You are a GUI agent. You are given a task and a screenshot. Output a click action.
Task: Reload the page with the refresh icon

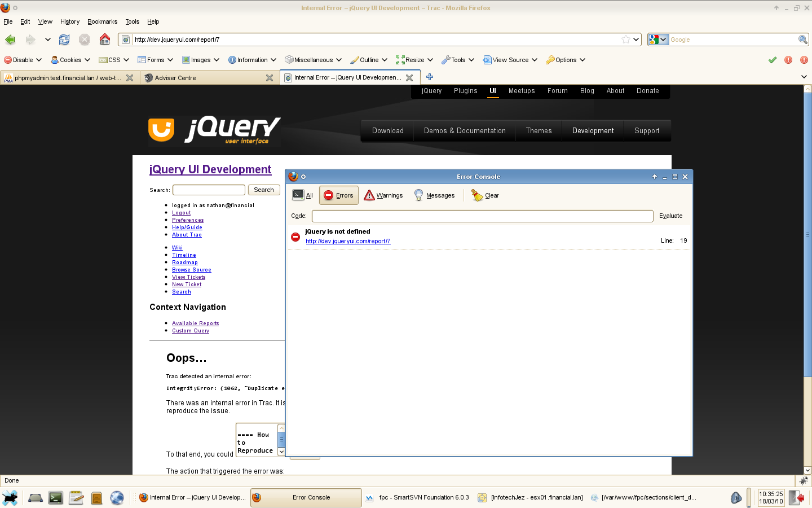[64, 40]
